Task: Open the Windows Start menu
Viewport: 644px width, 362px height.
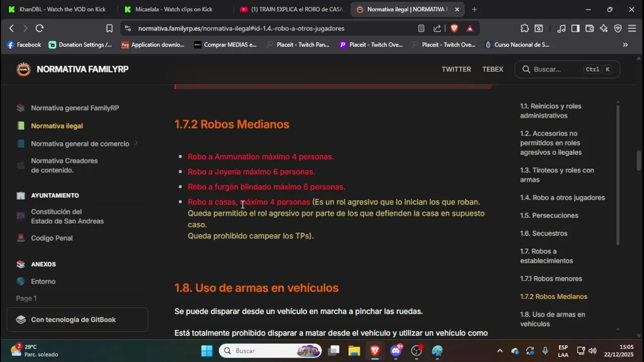Action: [x=207, y=351]
